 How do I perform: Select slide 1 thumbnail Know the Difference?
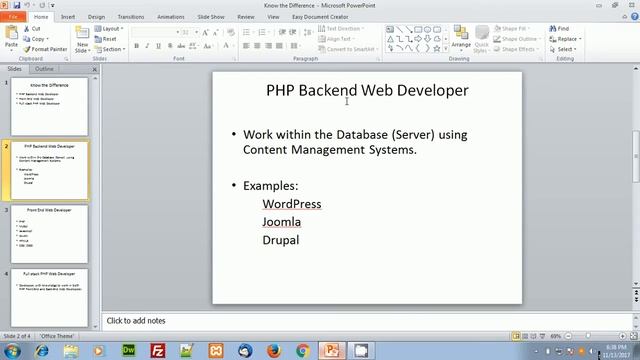49,107
